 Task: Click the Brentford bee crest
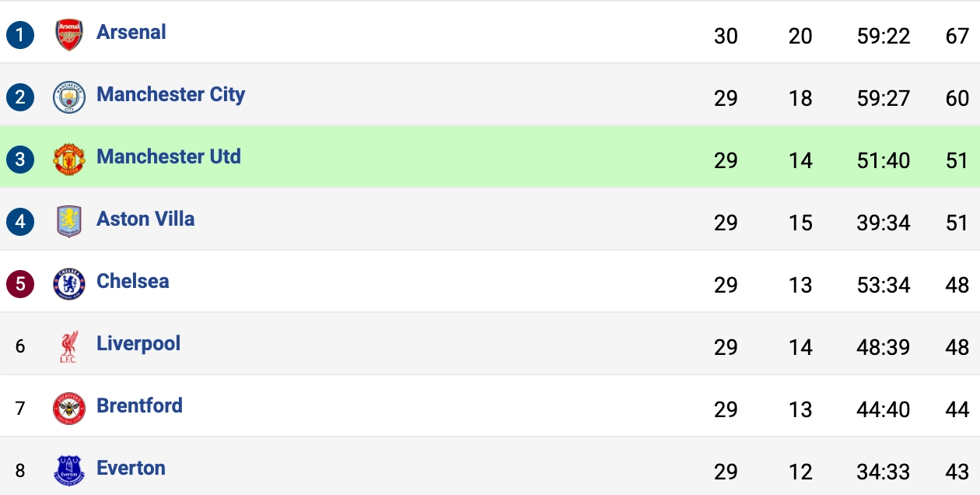(69, 409)
